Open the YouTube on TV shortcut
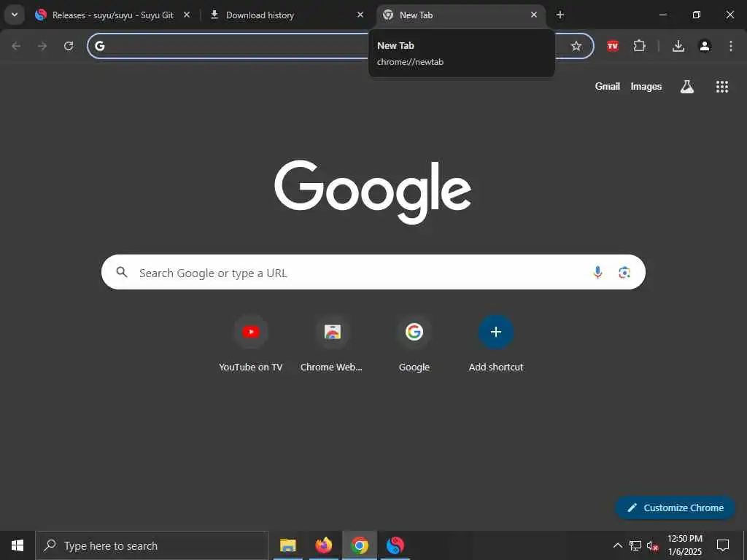 tap(251, 344)
